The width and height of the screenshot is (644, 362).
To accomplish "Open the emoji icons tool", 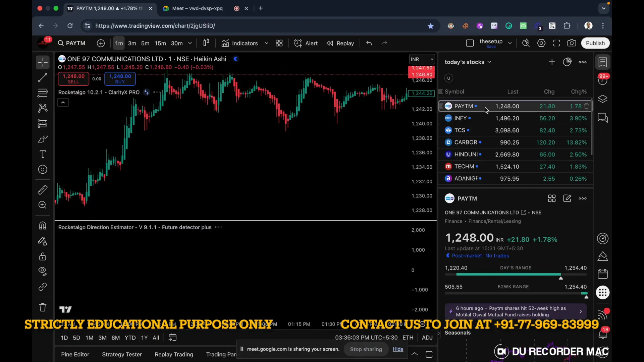I will (x=43, y=170).
